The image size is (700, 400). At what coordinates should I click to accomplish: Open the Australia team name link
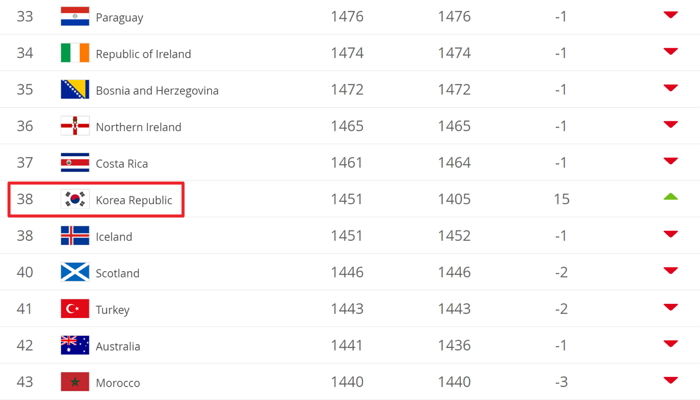click(118, 346)
